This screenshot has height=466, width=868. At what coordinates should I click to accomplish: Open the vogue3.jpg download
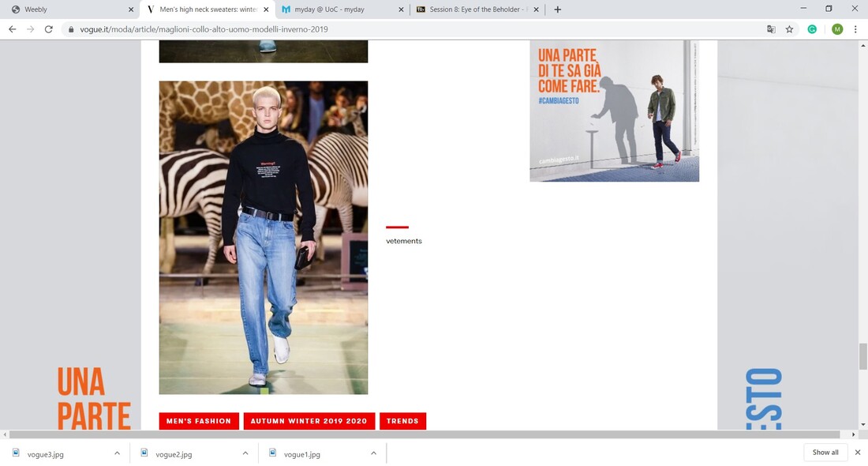click(46, 454)
